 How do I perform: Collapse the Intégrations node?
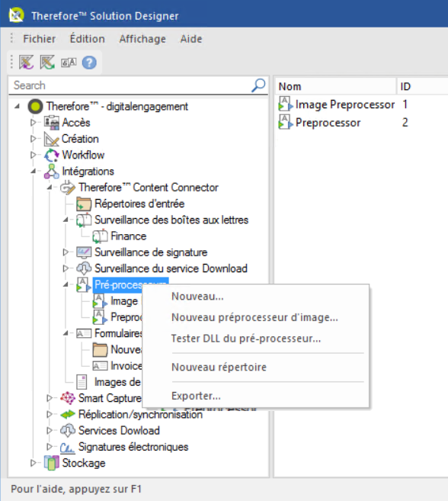pos(34,172)
